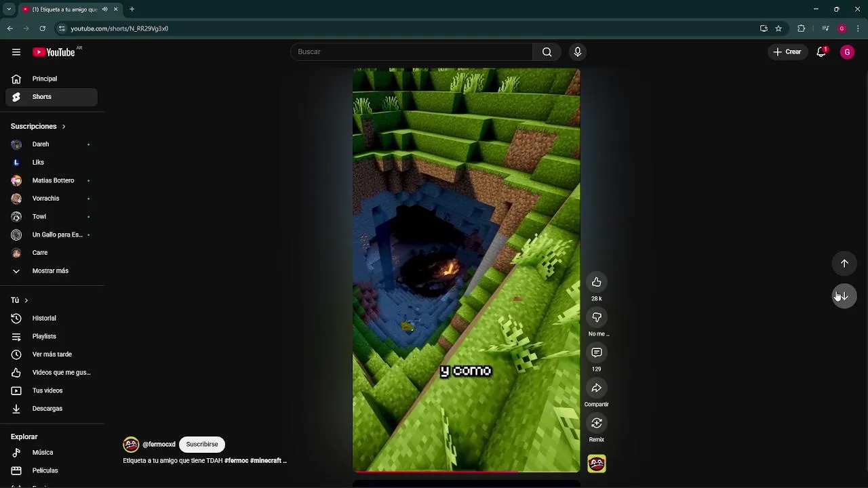Open Vorrachis channel subscription
This screenshot has height=488, width=868.
tap(52, 199)
